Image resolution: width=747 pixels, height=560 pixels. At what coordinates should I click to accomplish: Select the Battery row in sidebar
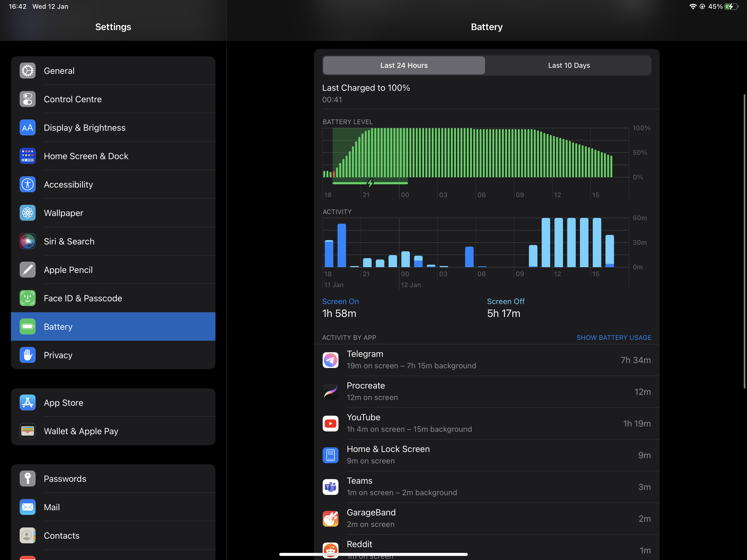click(x=113, y=326)
